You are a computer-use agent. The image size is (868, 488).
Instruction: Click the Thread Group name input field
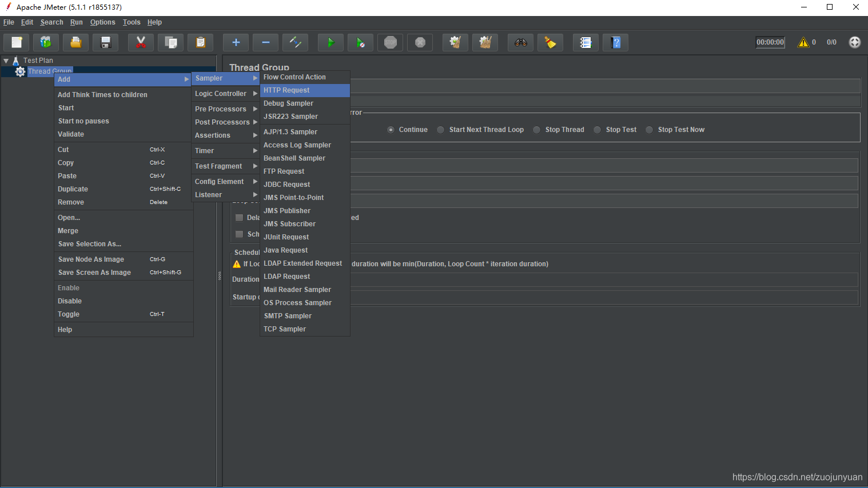click(605, 86)
